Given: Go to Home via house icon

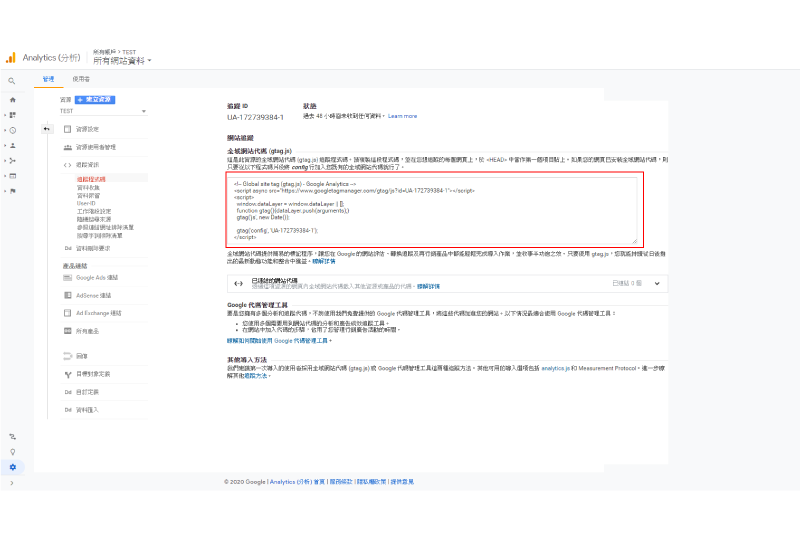Looking at the screenshot, I should pyautogui.click(x=13, y=100).
